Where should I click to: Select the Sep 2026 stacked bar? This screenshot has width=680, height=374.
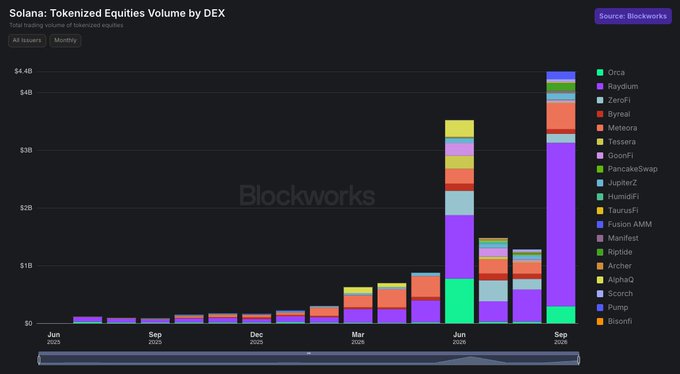click(x=561, y=197)
